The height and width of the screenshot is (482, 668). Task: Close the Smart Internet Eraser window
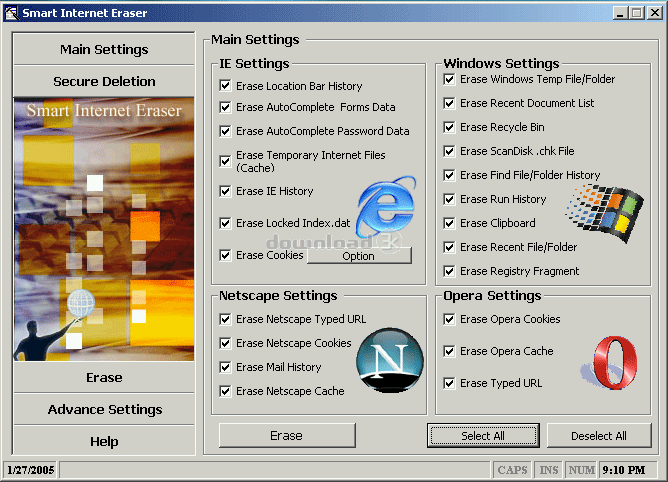[654, 13]
